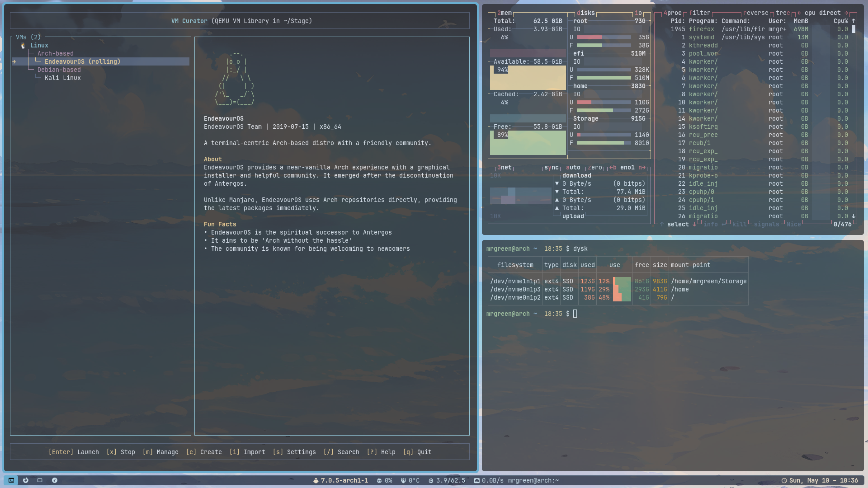Screen dimensions: 868x488
Task: Toggle 'tree' view in btop proc box
Action: pos(783,13)
